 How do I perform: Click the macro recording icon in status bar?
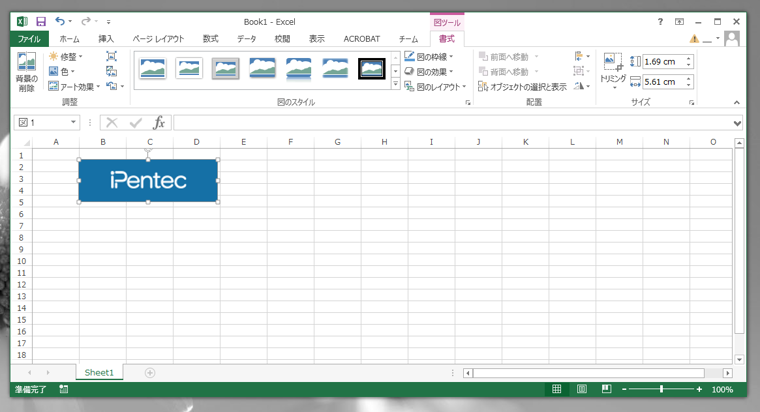[x=63, y=389]
